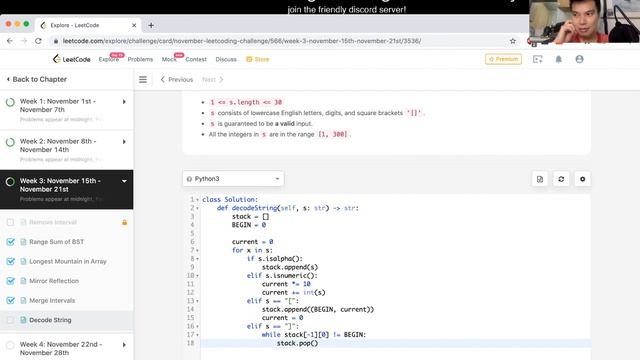Screen dimensions: 640x360
Task: Open the Mirror Reflection problem
Action: (54, 281)
